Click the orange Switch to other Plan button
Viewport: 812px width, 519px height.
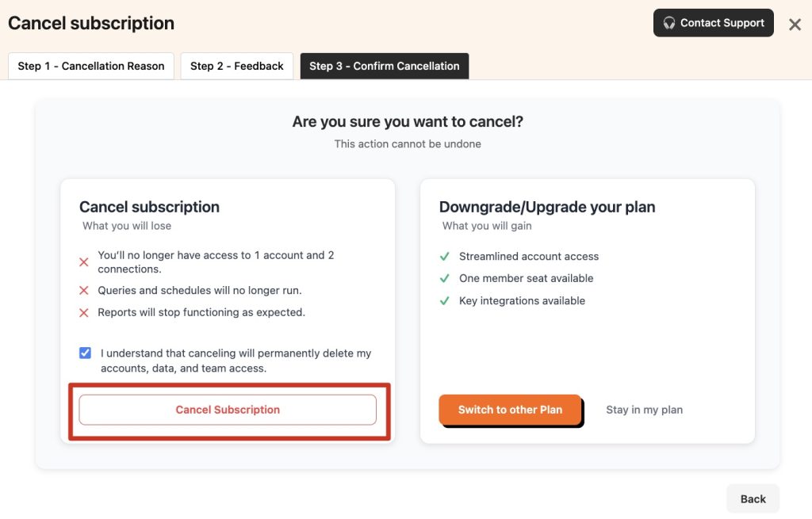510,410
